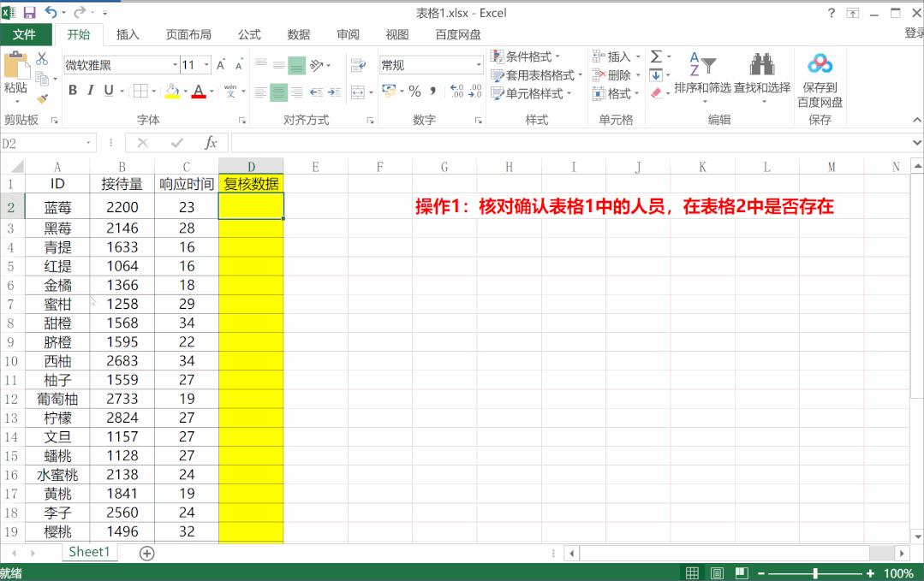The width and height of the screenshot is (924, 581).
Task: Toggle underline formatting
Action: (x=108, y=90)
